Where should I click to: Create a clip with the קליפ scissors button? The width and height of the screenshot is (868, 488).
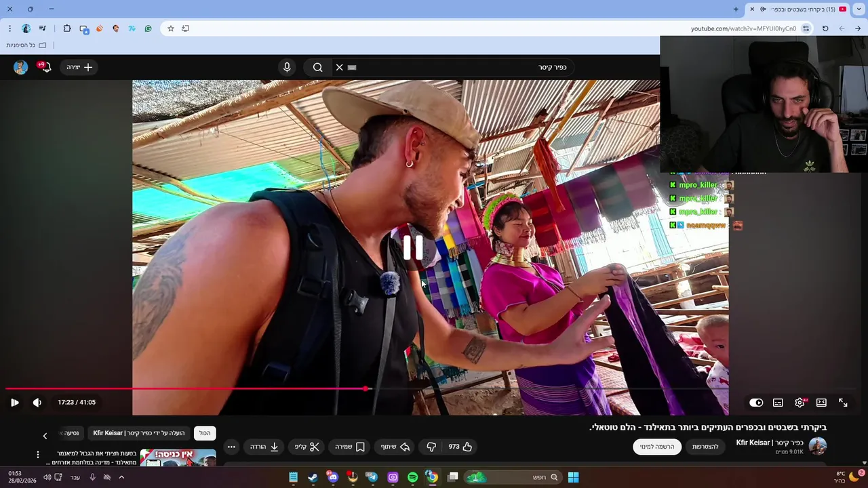coord(307,447)
